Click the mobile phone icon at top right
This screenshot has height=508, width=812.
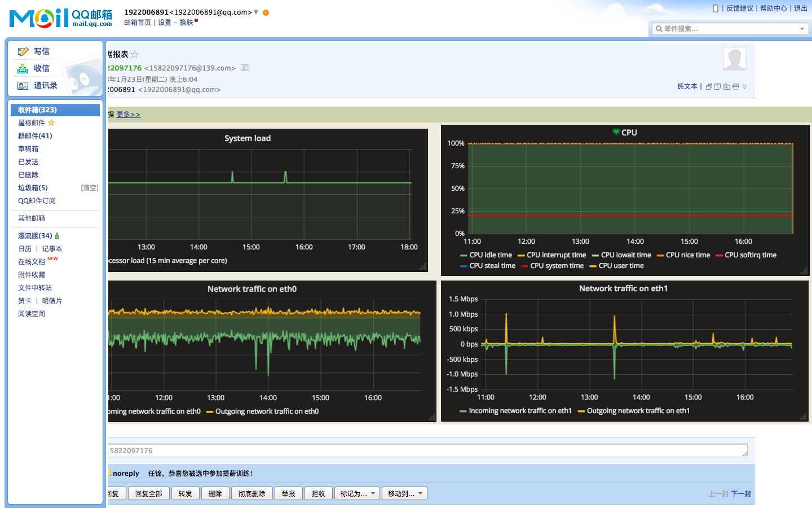tap(716, 8)
